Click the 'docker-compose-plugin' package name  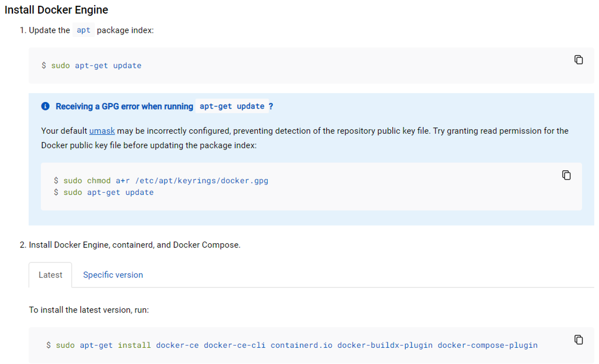point(488,345)
